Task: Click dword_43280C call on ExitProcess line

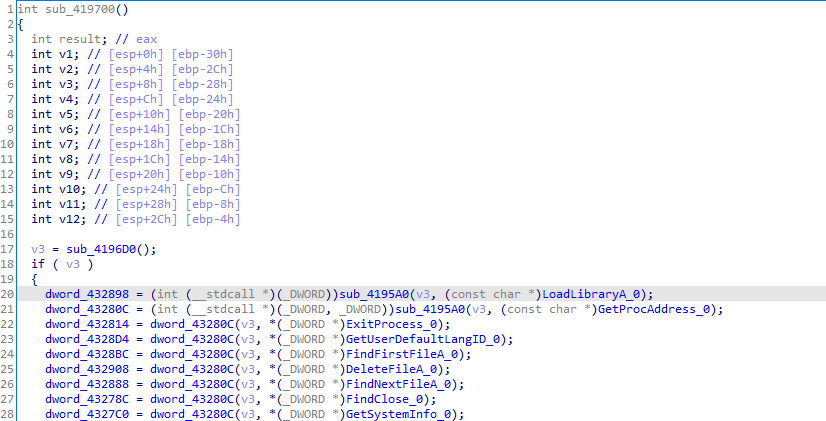Action: click(x=192, y=324)
